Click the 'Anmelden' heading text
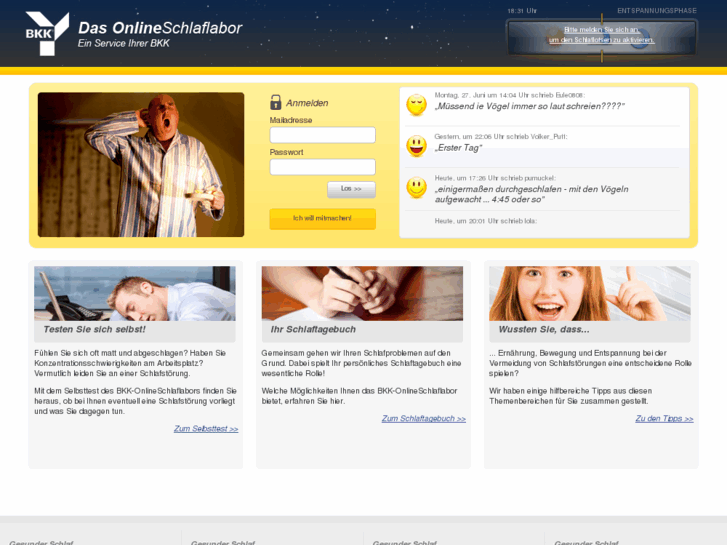Screen dimensions: 727x545 [307, 103]
